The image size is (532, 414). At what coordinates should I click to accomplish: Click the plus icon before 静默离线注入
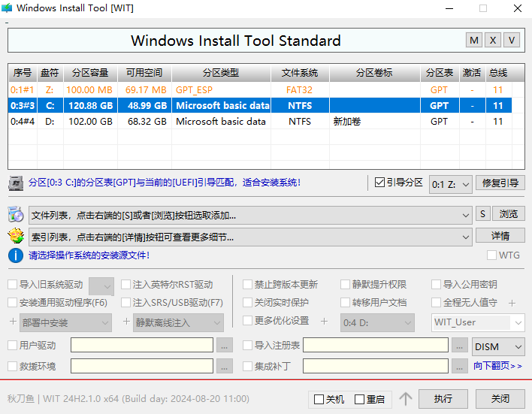tap(126, 321)
